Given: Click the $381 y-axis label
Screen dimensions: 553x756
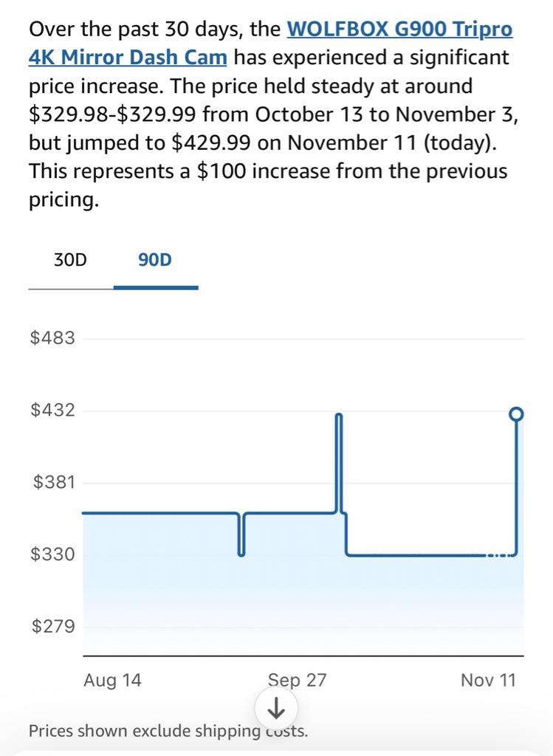Looking at the screenshot, I should [x=53, y=482].
